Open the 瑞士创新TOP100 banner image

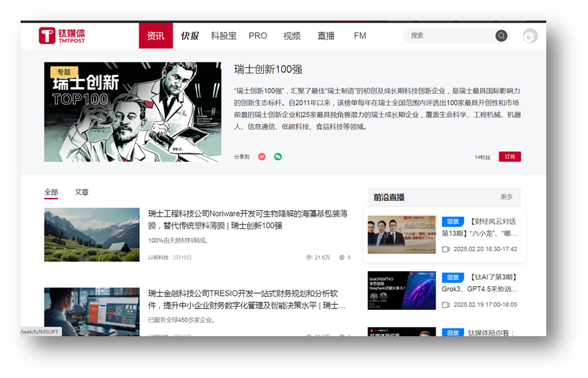tap(133, 112)
